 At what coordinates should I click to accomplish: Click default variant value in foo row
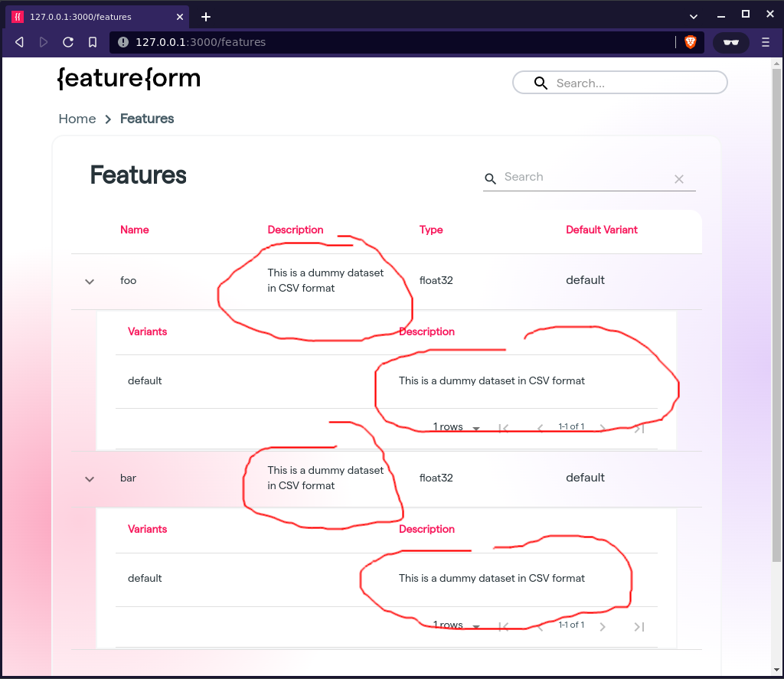585,280
